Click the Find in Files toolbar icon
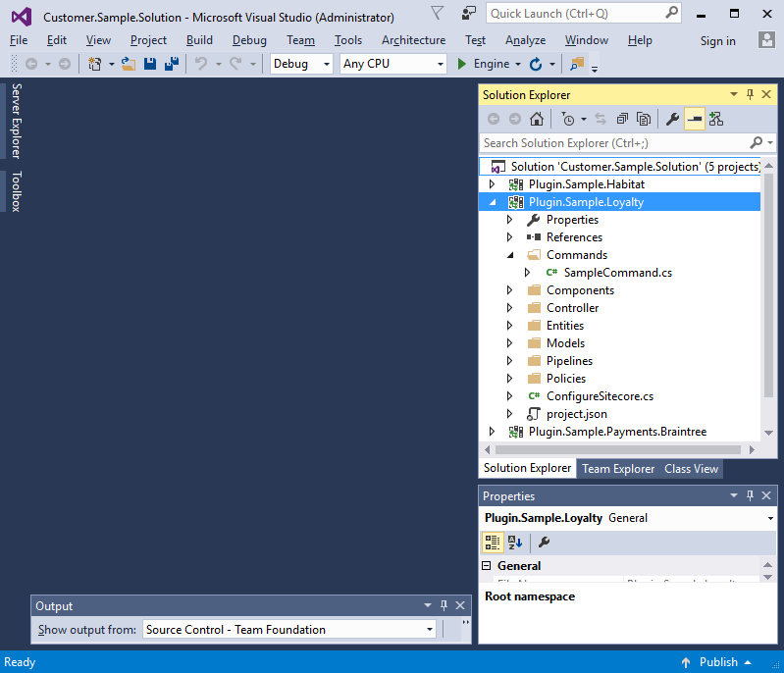This screenshot has width=784, height=673. click(577, 64)
